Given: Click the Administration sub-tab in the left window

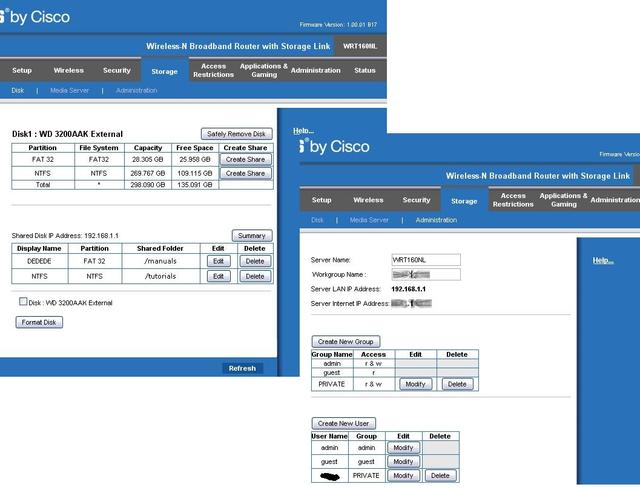Looking at the screenshot, I should (136, 90).
